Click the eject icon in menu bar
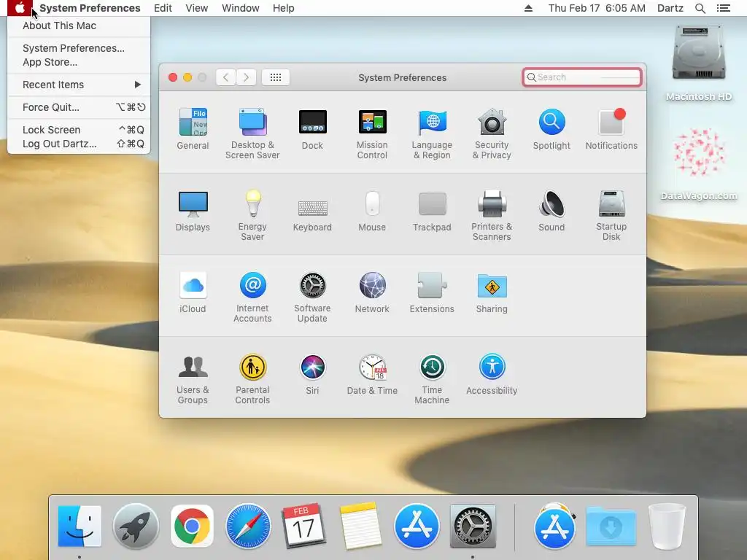 click(528, 8)
